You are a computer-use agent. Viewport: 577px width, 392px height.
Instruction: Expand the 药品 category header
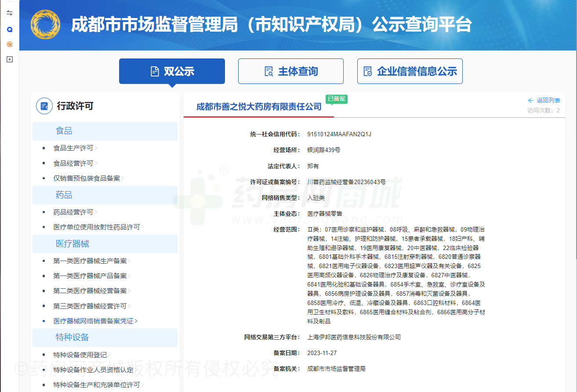coord(64,195)
